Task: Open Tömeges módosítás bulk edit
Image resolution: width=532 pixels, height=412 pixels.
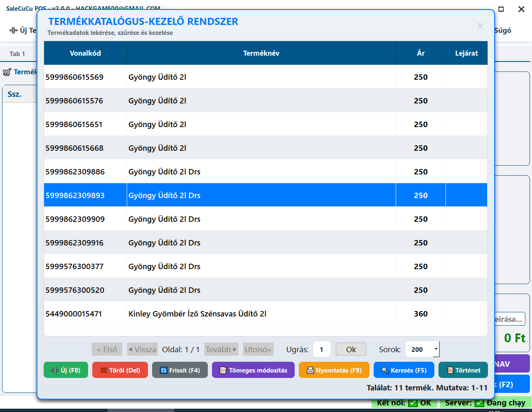Action: 253,370
